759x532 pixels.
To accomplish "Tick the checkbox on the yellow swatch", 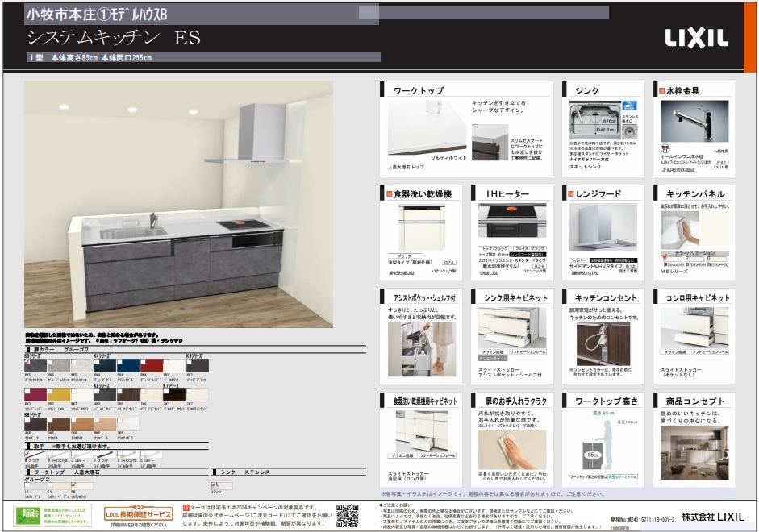I will (x=51, y=391).
